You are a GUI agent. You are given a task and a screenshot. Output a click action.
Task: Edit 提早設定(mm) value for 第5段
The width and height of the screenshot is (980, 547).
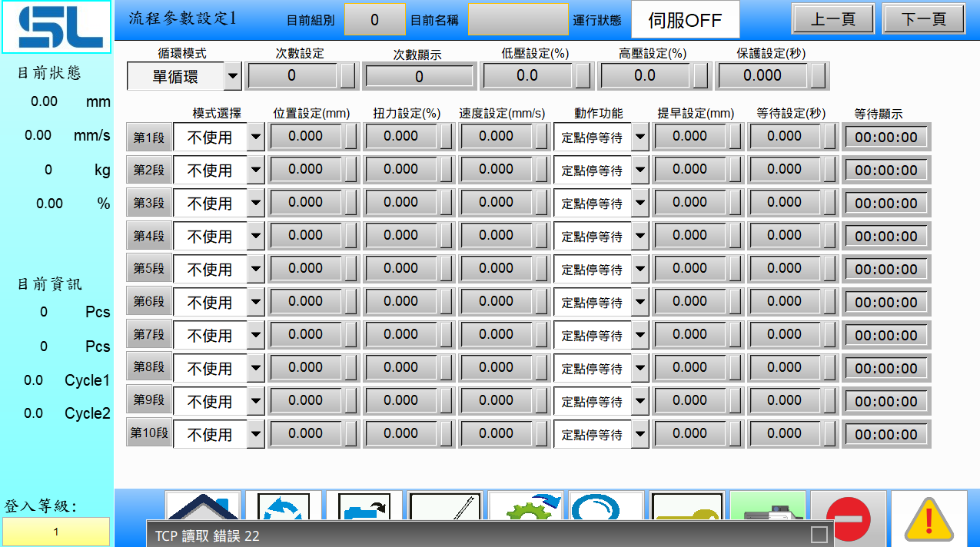[689, 269]
